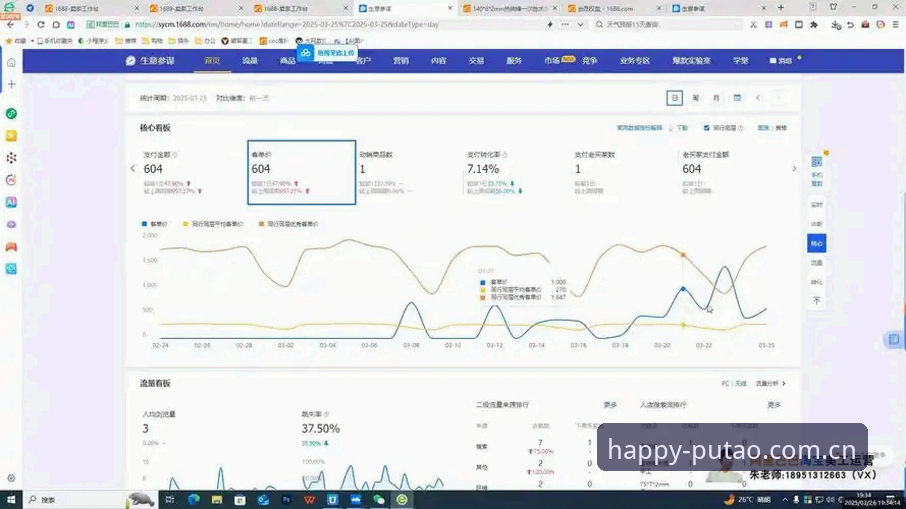Switch to the 无线 view in 流量看板
Image resolution: width=906 pixels, height=509 pixels.
[x=741, y=383]
